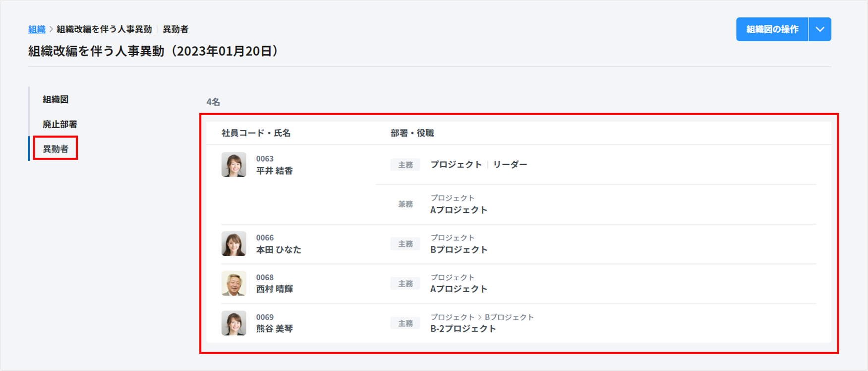Select employee name 本田 ひなた
This screenshot has height=371, width=868.
point(278,249)
